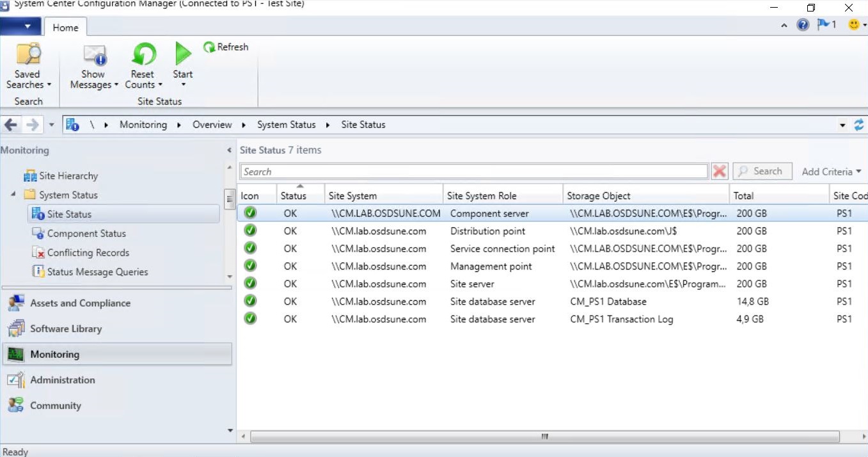868x457 pixels.
Task: Click the Saved Searches folder icon
Action: coord(28,54)
